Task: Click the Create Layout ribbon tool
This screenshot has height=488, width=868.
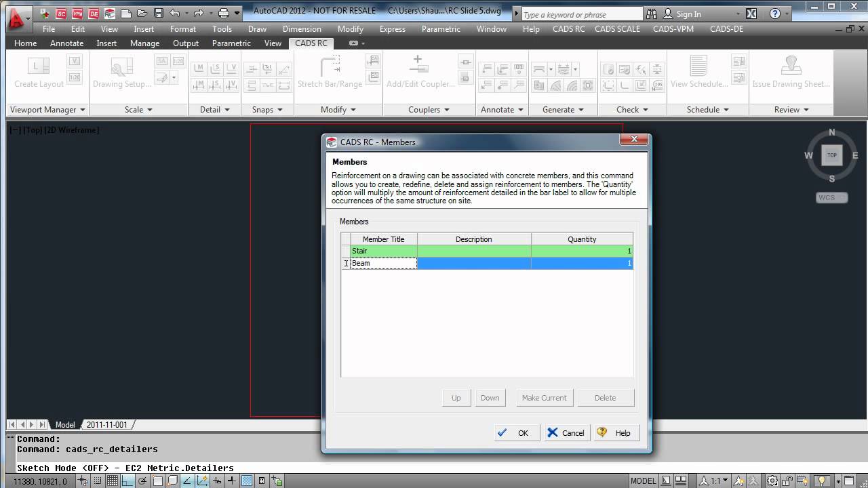Action: click(39, 73)
